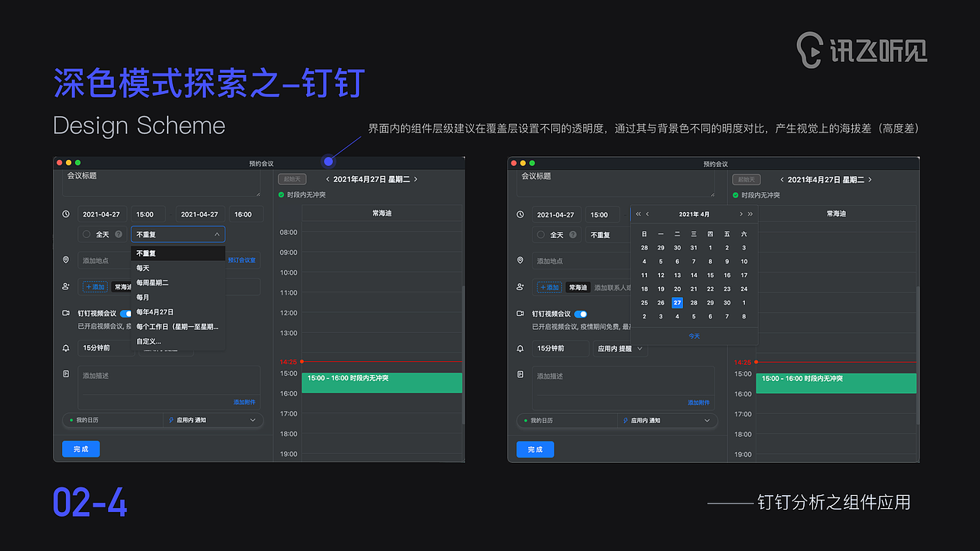Click the reminder bell icon in repeat-menu window
The image size is (980, 551).
66,348
